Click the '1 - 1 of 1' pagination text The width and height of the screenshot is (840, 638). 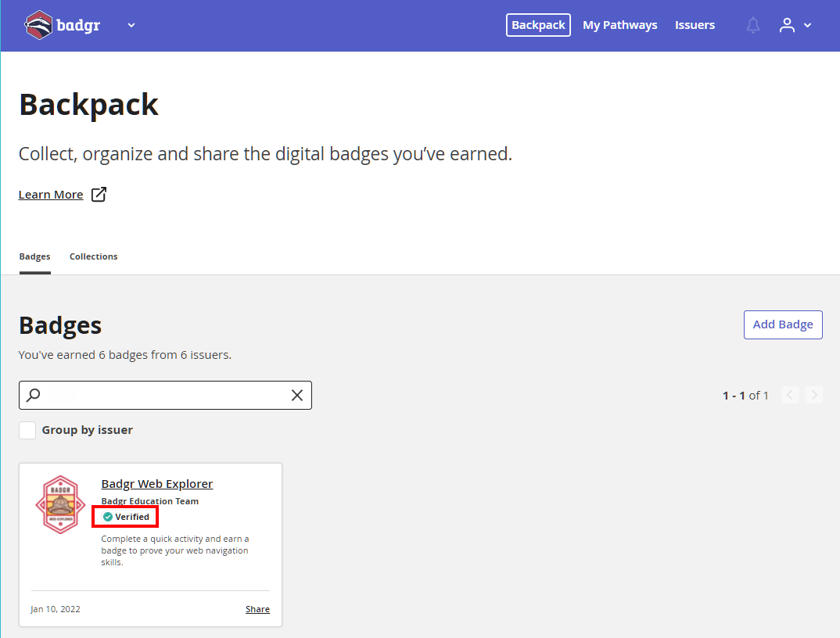[x=745, y=396]
